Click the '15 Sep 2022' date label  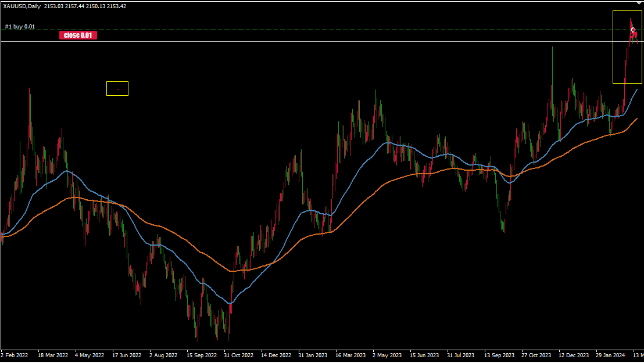[201, 355]
